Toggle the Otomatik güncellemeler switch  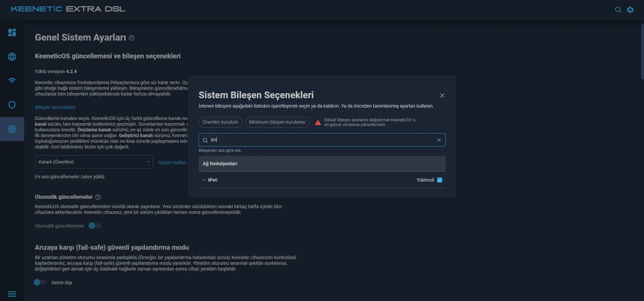(95, 226)
